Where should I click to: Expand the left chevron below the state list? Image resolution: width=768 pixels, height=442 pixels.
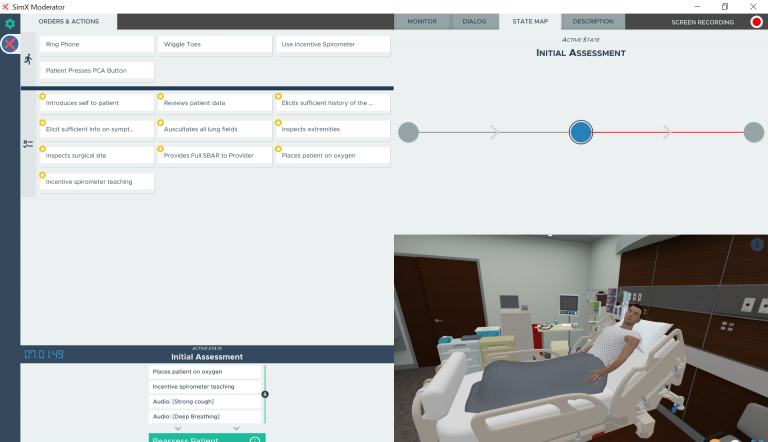178,428
